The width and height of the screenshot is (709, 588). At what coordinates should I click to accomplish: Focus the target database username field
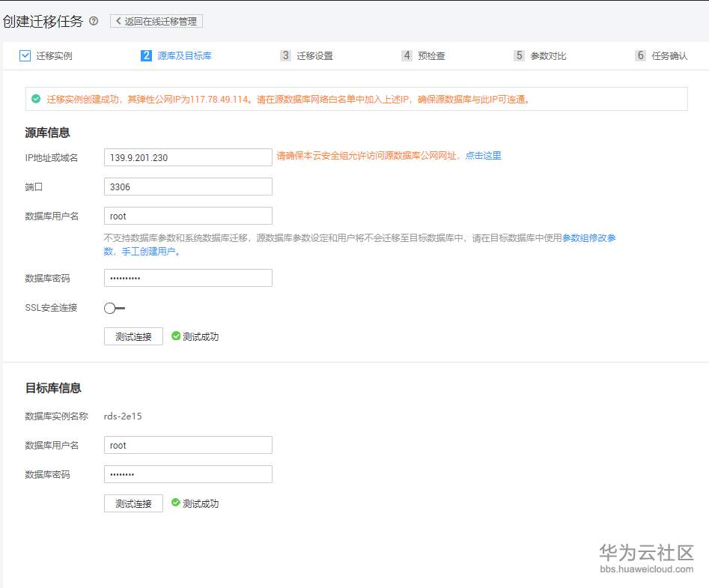pyautogui.click(x=188, y=445)
